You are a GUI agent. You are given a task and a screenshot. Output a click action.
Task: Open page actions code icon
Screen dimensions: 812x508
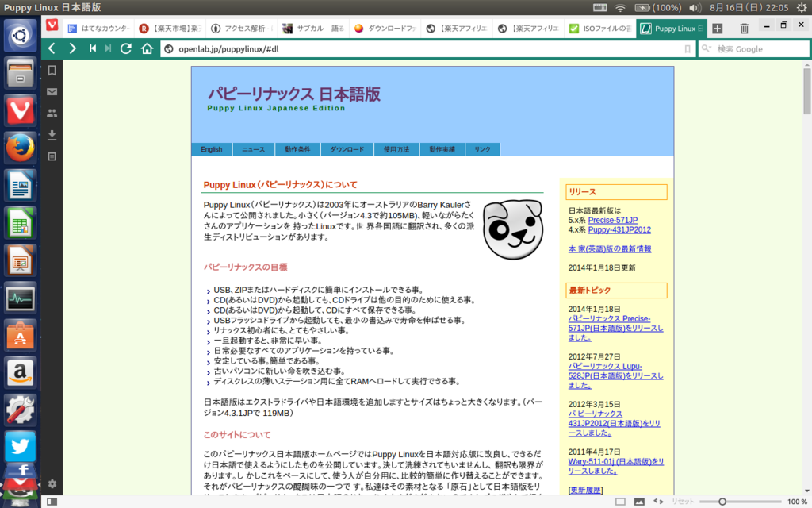[x=658, y=502]
